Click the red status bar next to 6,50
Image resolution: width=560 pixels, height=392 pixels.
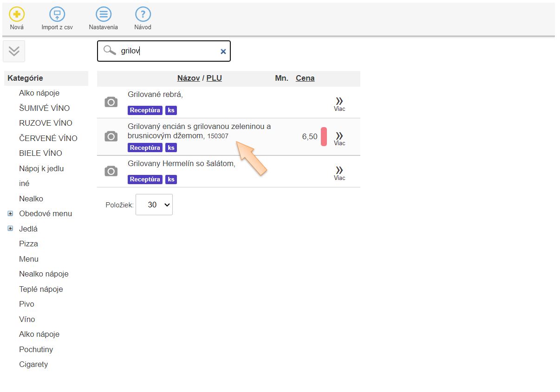click(x=324, y=136)
